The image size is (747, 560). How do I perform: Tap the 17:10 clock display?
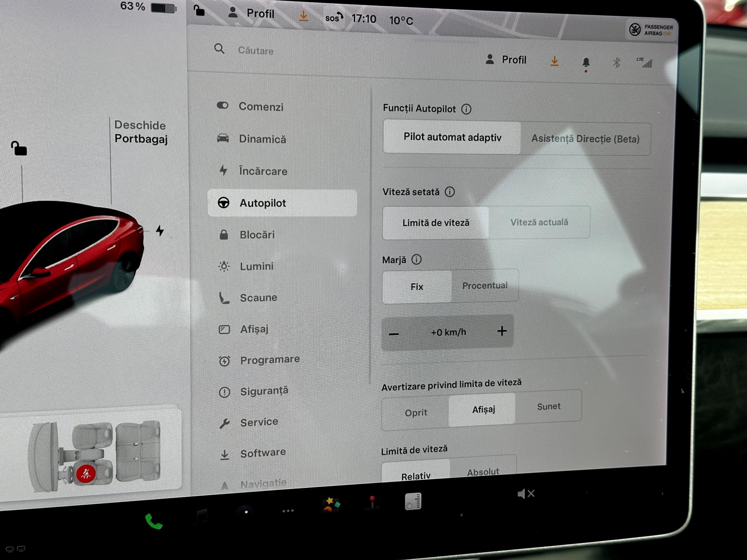364,19
